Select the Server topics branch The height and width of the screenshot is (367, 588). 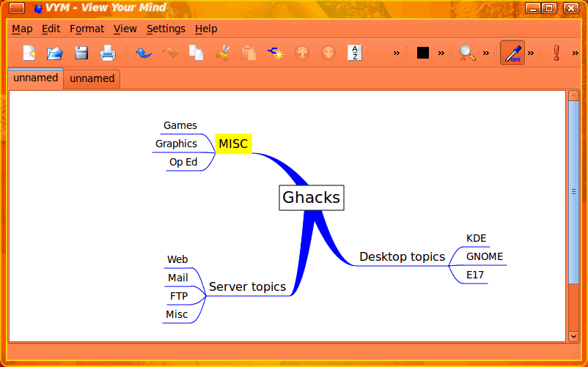(x=247, y=287)
